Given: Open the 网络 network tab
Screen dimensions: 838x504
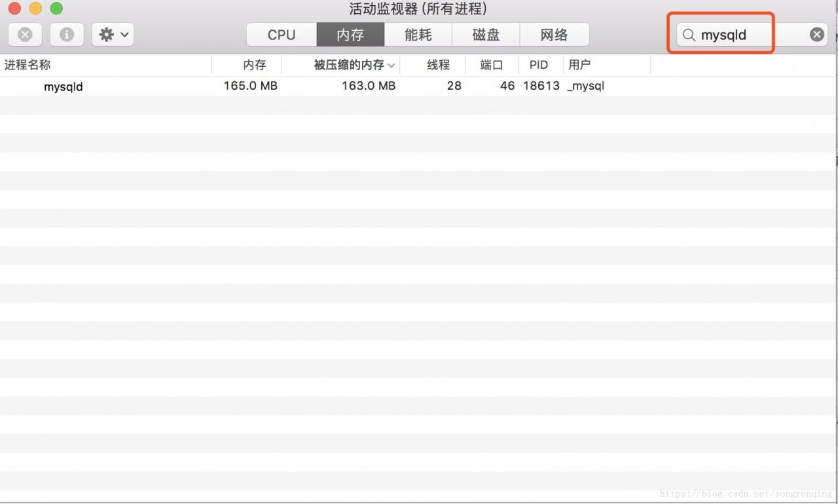Looking at the screenshot, I should point(554,35).
